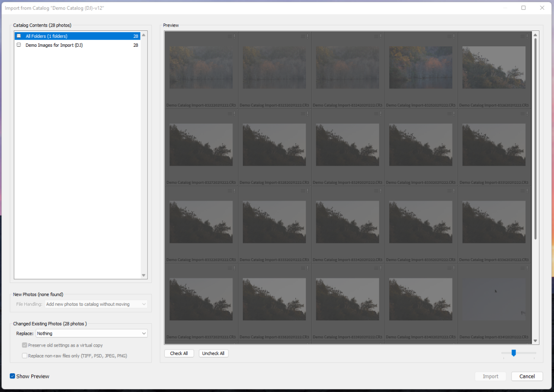
Task: Click the Uncheck All button
Action: (213, 353)
